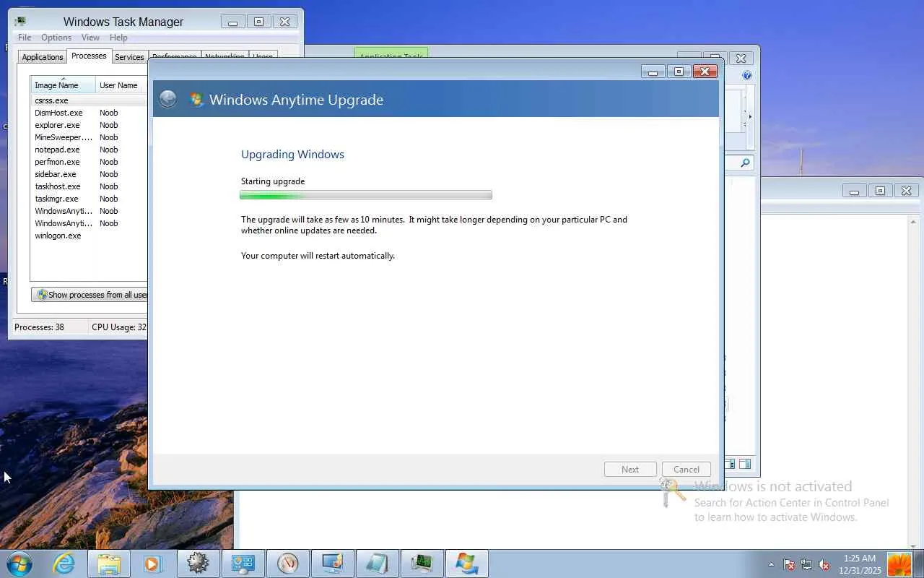Select the csrss.exe process row
The width and height of the screenshot is (924, 578).
(x=89, y=100)
